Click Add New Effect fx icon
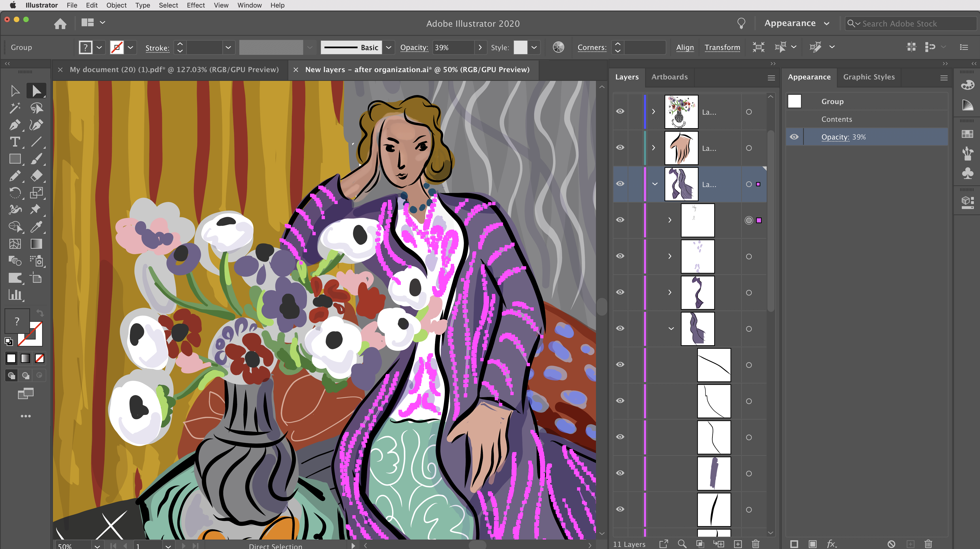This screenshot has height=549, width=980. tap(832, 544)
